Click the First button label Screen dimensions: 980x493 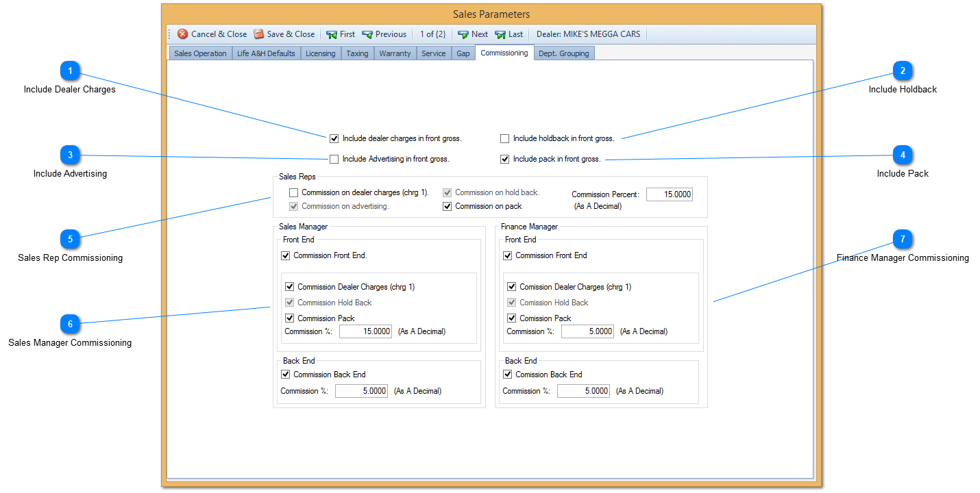[x=347, y=34]
